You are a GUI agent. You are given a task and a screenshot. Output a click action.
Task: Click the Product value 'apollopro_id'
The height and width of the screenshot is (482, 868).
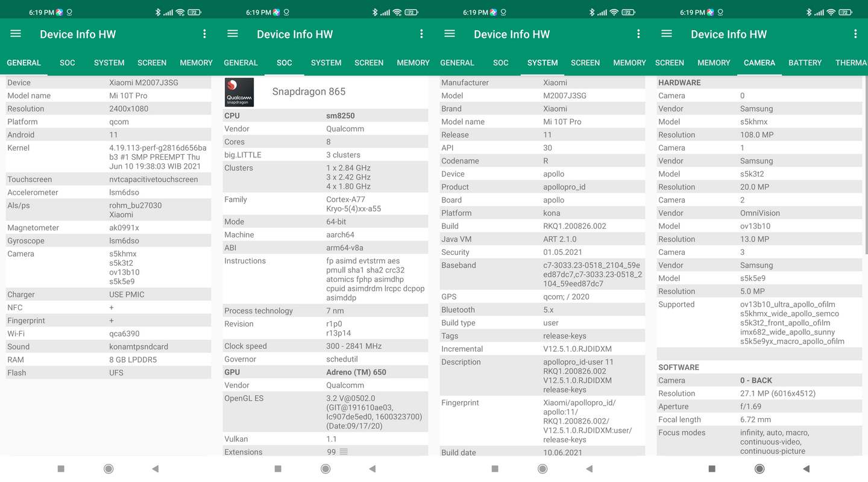coord(564,187)
